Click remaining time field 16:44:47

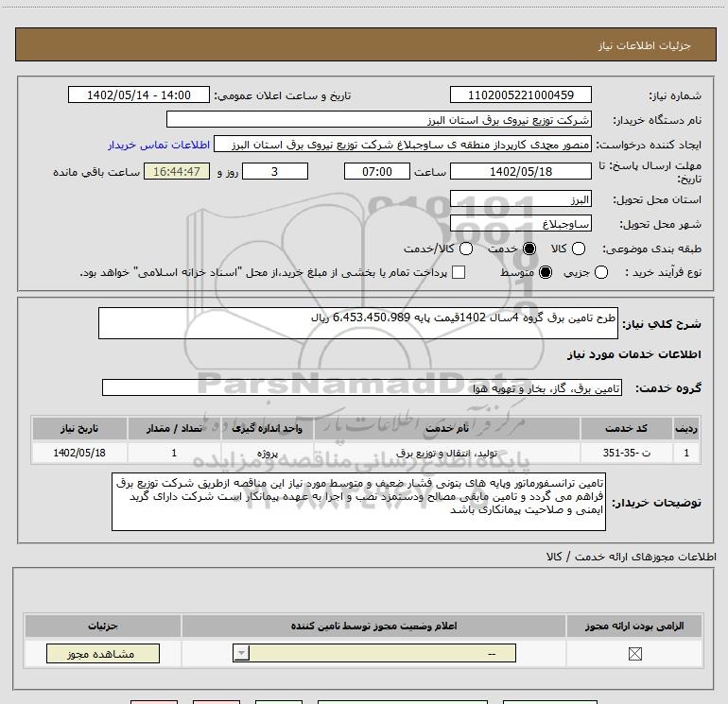(177, 172)
